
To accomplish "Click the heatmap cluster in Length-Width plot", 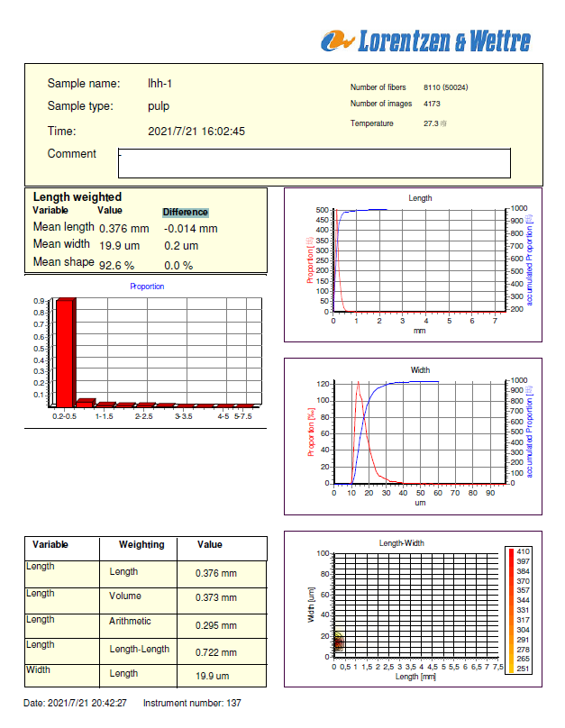I will point(339,644).
